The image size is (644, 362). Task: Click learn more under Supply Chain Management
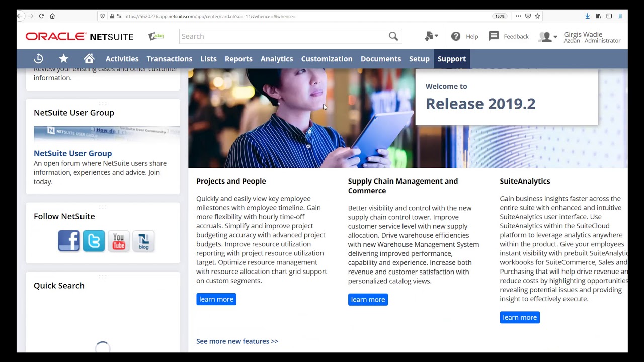tap(368, 300)
